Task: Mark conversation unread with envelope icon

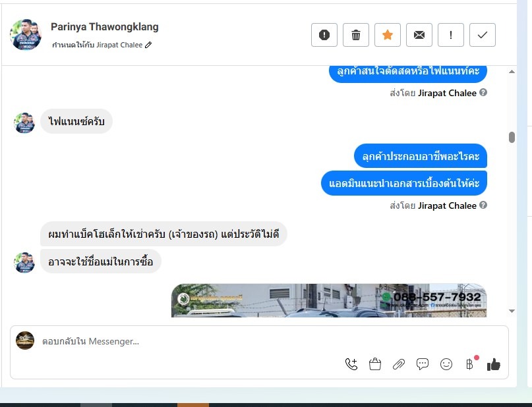Action: pos(419,35)
